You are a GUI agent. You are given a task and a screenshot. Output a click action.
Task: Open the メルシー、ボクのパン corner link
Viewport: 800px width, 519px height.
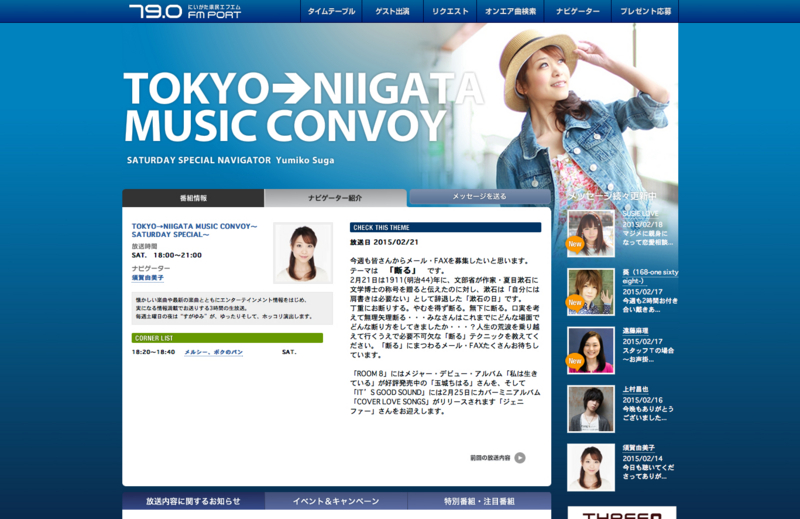tap(213, 352)
